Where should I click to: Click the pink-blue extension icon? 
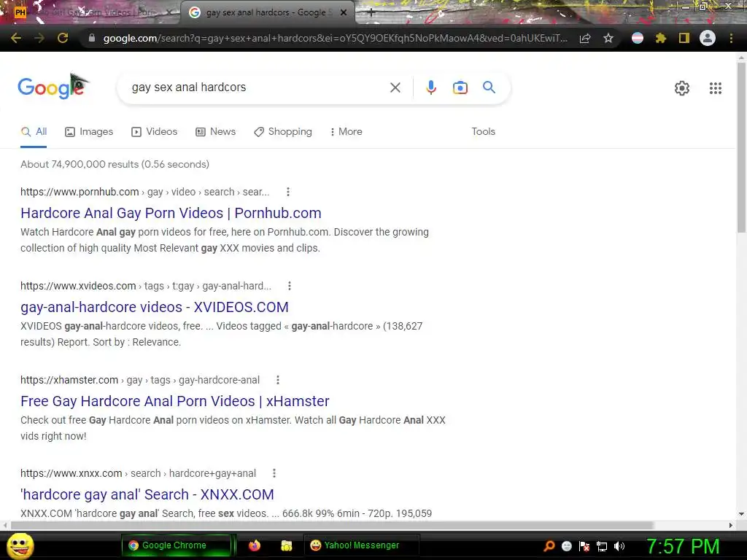[637, 38]
